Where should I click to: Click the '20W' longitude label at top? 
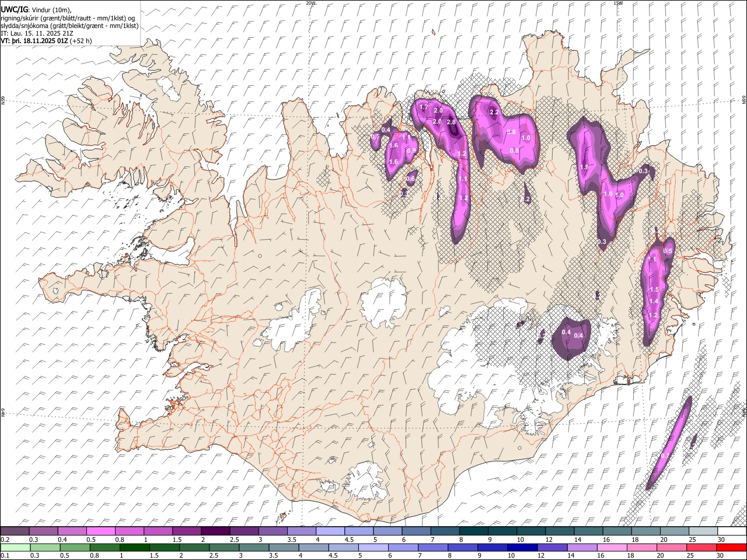click(310, 3)
